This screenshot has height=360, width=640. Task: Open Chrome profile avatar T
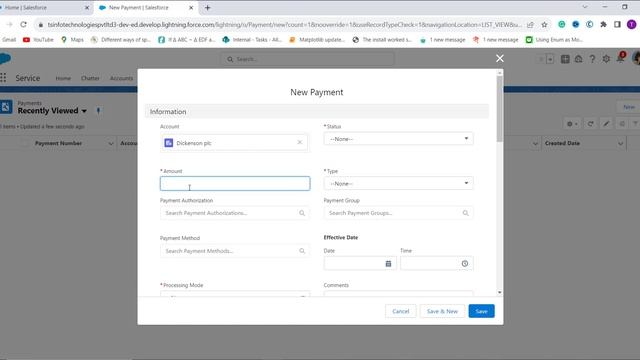click(x=631, y=24)
